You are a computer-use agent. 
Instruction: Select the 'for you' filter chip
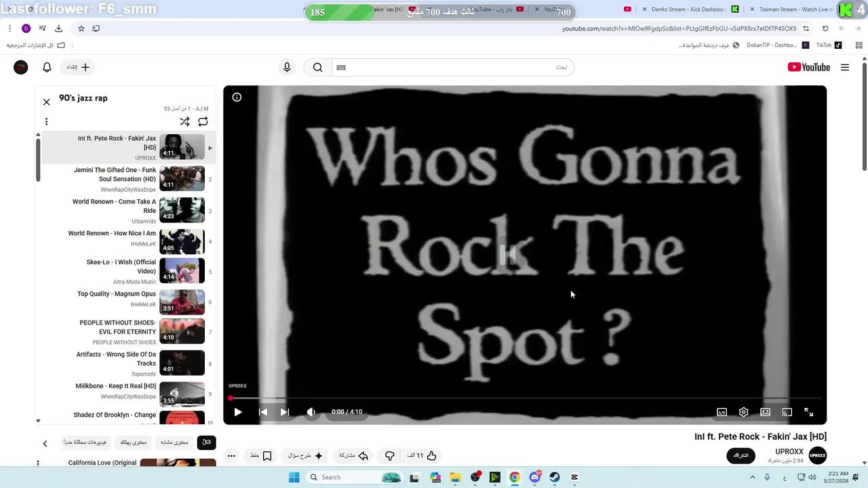(134, 443)
